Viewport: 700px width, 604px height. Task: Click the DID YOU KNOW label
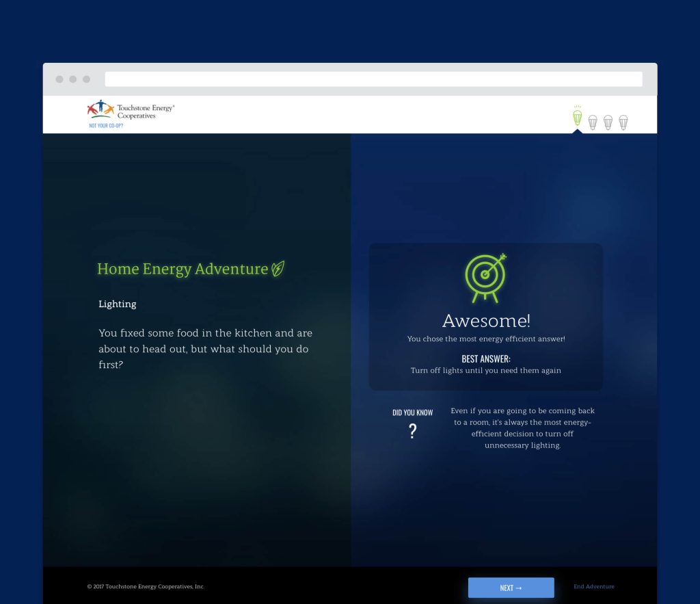coord(412,412)
